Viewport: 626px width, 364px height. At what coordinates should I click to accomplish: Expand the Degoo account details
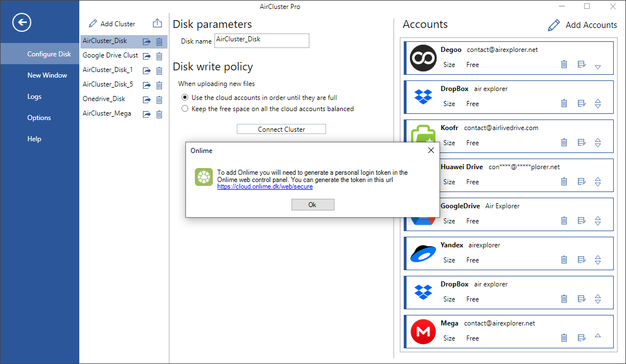pos(598,66)
